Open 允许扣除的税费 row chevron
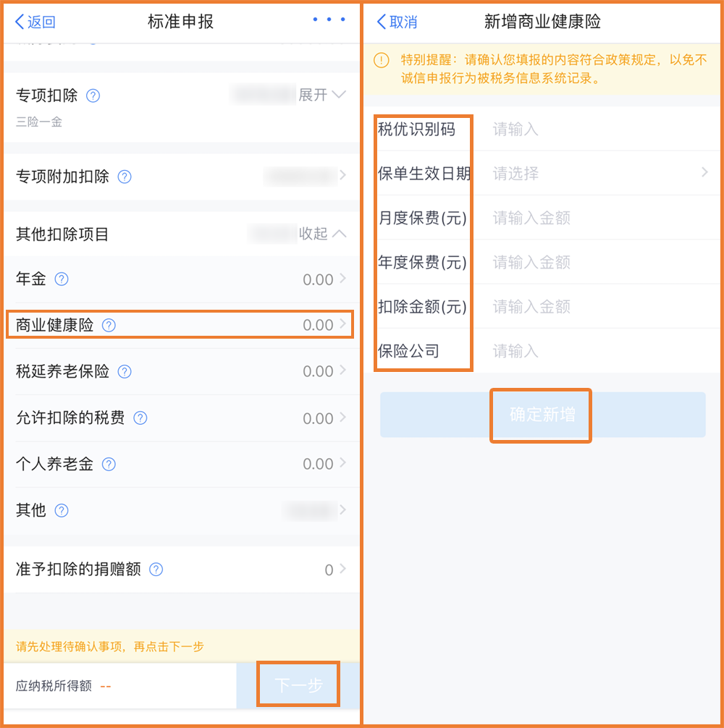The height and width of the screenshot is (728, 724). (342, 417)
